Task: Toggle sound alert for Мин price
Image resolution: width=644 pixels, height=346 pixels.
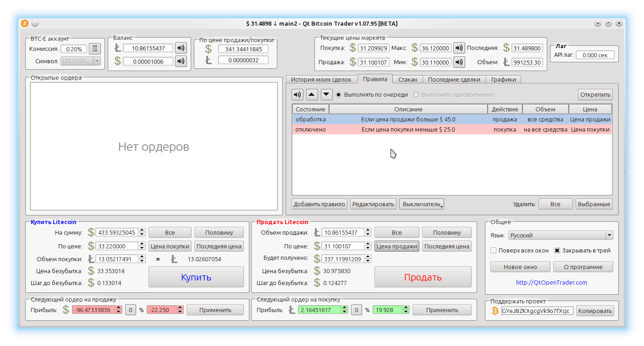Action: (459, 62)
